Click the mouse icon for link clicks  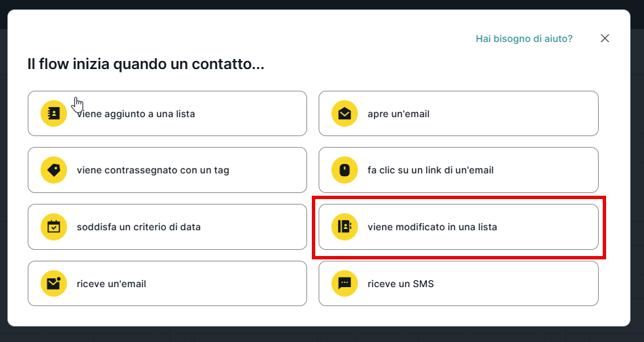coord(344,170)
